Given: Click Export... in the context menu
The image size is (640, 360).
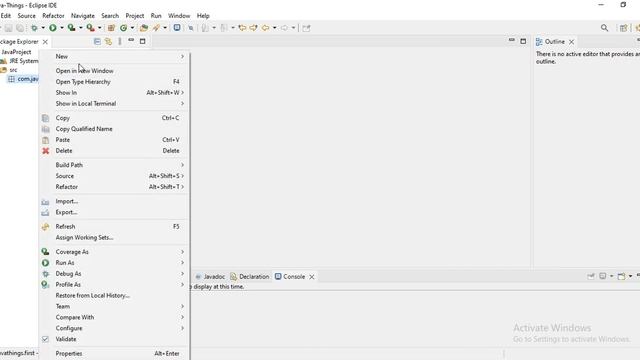Looking at the screenshot, I should (x=114, y=212).
